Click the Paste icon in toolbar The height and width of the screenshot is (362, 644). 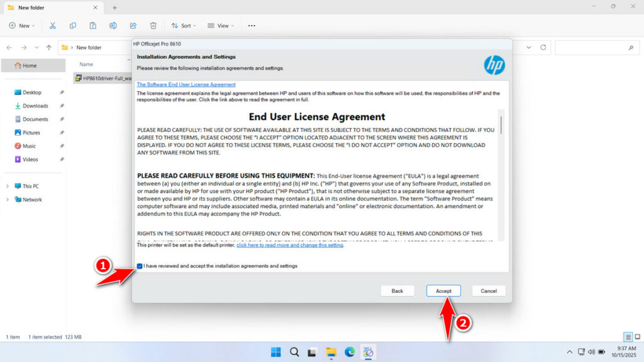(x=93, y=26)
